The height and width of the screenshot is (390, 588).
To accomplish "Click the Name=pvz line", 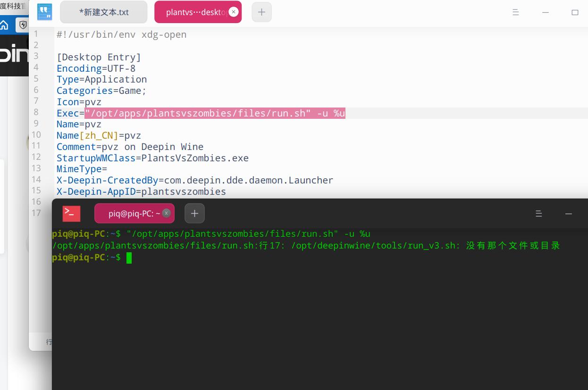I will click(79, 124).
